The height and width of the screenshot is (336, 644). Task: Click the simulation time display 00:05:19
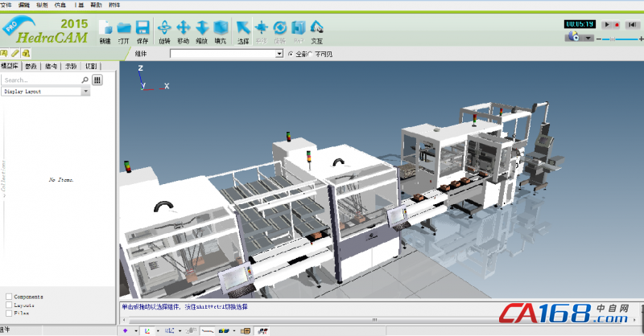click(580, 24)
